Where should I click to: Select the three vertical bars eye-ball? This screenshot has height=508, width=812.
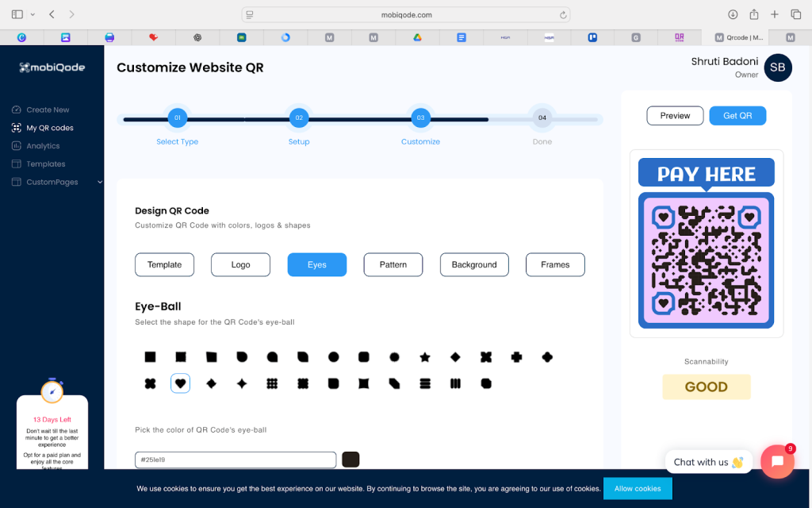click(455, 383)
